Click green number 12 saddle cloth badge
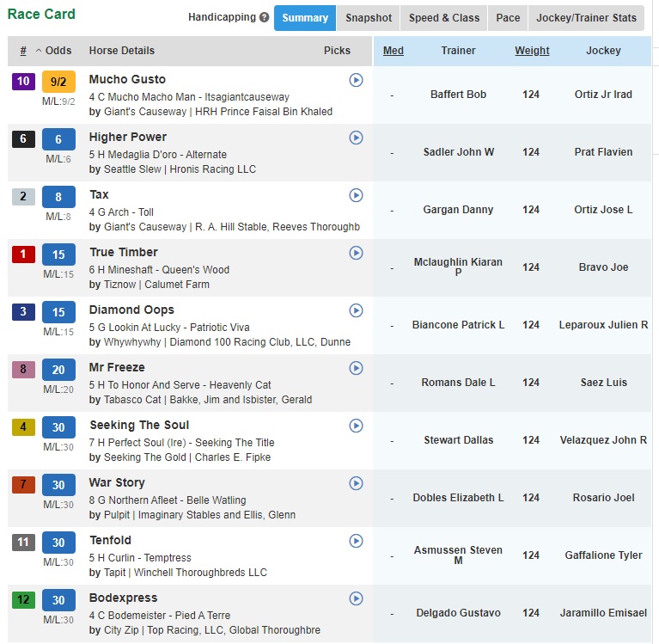Viewport: 659px width, 644px height. (x=23, y=600)
